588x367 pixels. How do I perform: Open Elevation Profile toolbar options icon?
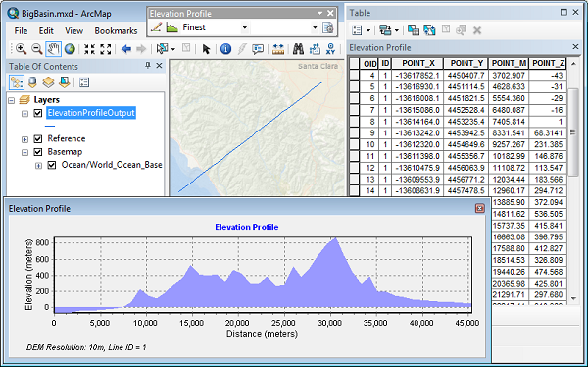328,27
